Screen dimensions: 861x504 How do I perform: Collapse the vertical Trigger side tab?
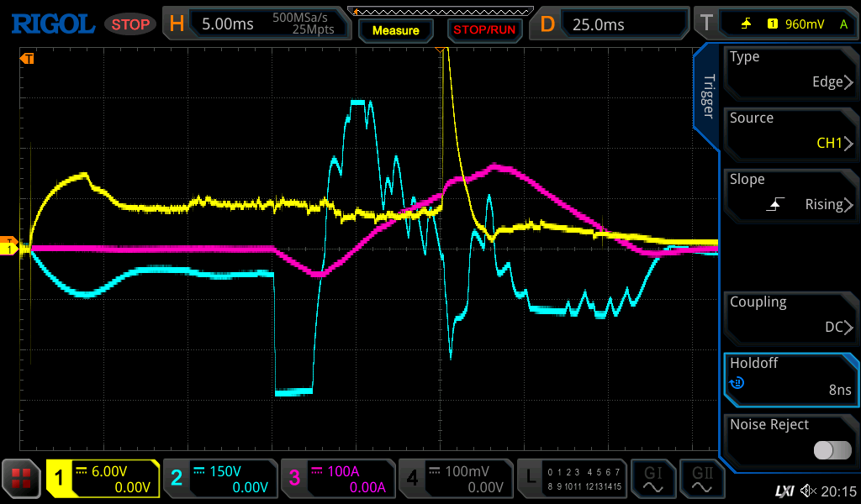click(x=708, y=97)
